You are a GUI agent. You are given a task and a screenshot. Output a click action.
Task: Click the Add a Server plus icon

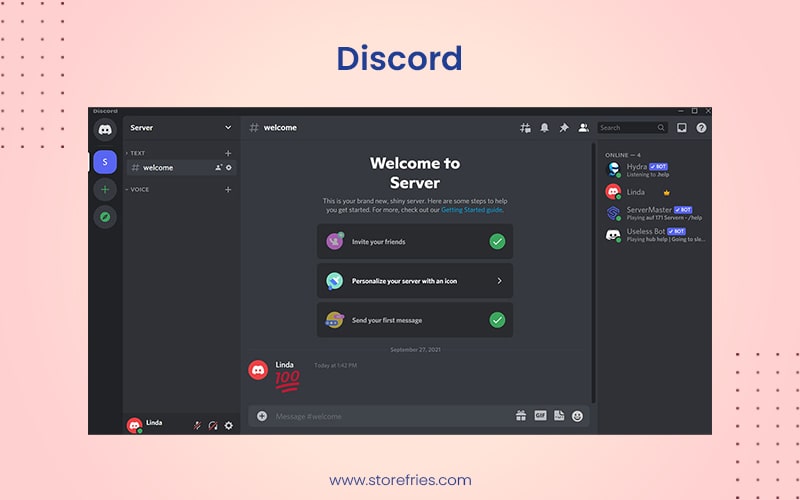(x=105, y=189)
